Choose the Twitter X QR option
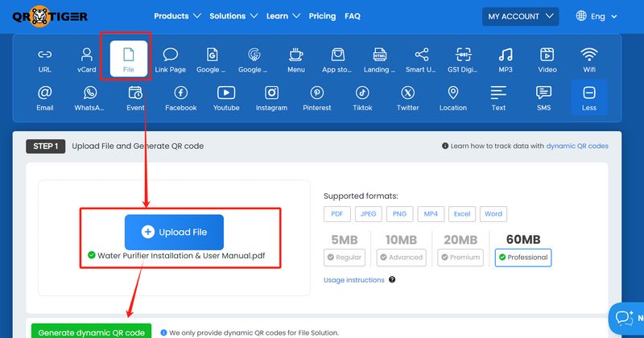The image size is (644, 338). pyautogui.click(x=408, y=98)
